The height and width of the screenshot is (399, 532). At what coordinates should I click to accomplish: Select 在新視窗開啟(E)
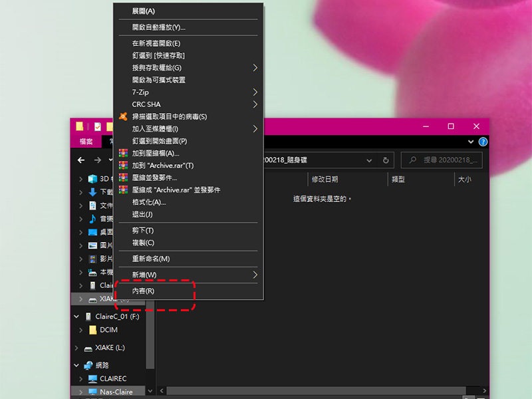point(188,43)
